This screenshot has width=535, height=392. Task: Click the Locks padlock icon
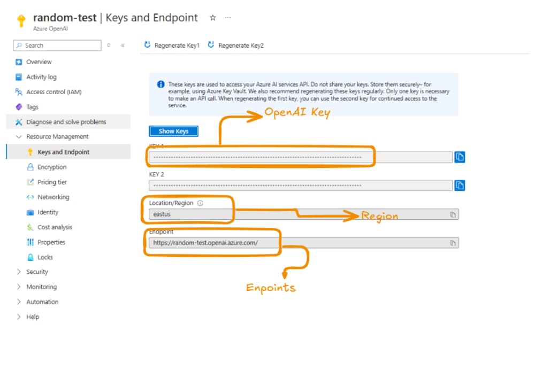tap(30, 257)
